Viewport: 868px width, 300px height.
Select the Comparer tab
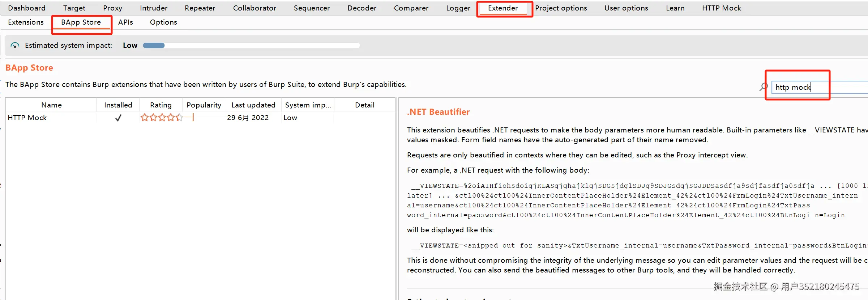(411, 8)
